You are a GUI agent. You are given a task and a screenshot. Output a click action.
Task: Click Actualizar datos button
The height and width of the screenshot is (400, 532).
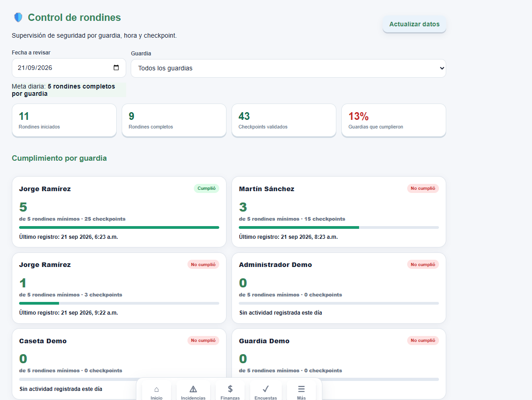(414, 24)
